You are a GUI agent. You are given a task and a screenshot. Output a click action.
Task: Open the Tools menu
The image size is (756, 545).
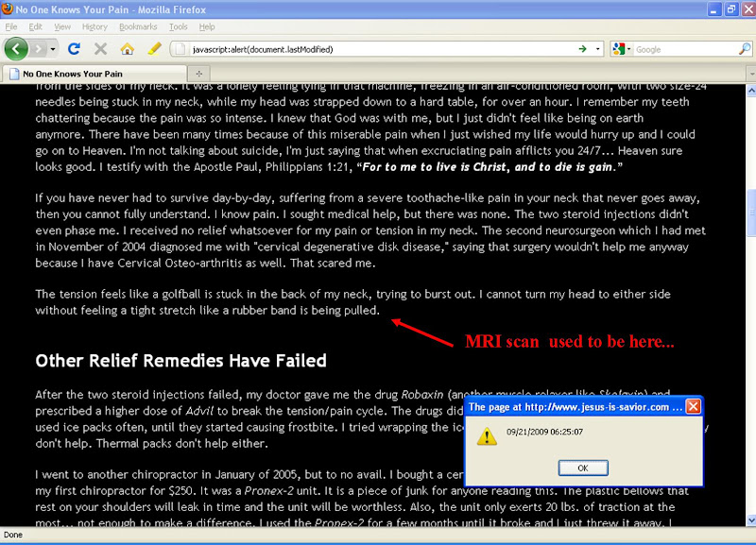pos(178,26)
